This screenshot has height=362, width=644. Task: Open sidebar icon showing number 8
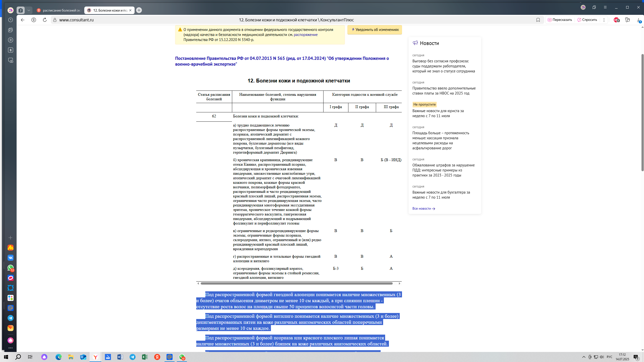(x=10, y=50)
